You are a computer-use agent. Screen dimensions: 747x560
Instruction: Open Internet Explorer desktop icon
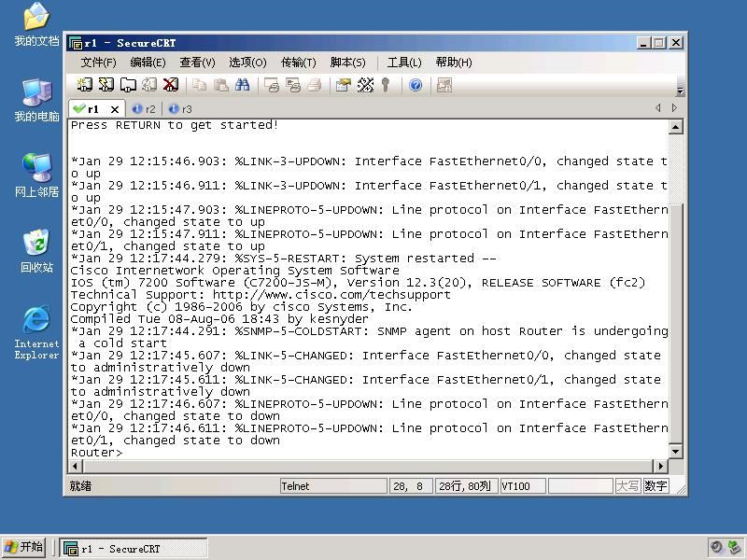pyautogui.click(x=36, y=333)
